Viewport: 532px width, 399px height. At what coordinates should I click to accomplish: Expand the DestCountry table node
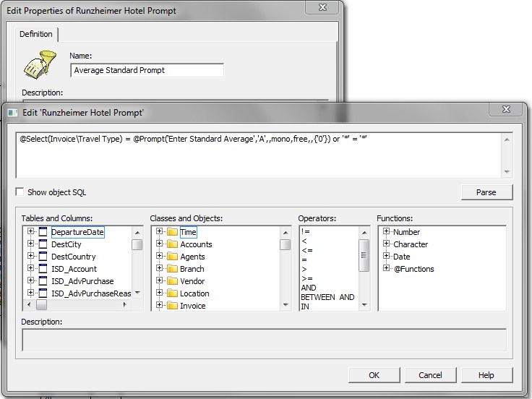[x=30, y=256]
